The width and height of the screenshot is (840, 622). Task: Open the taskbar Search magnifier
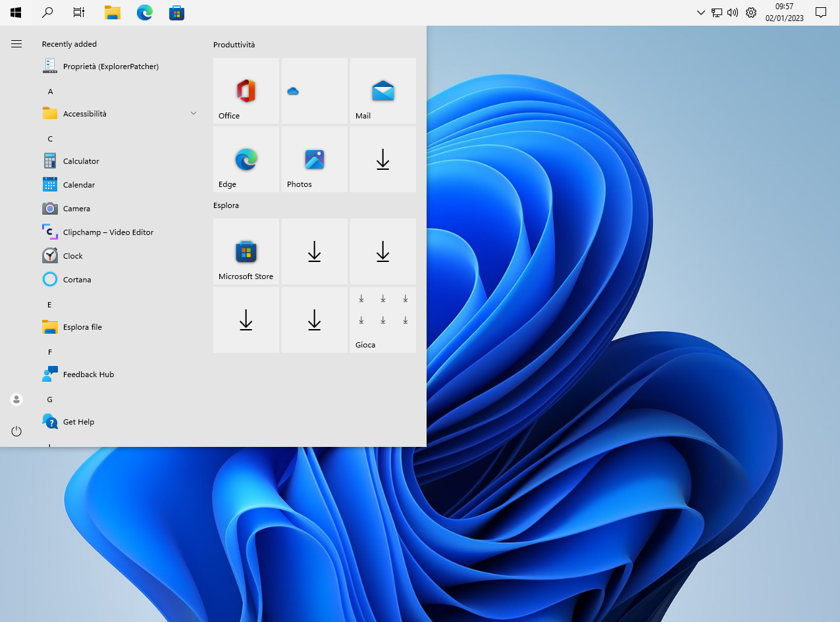click(x=47, y=13)
